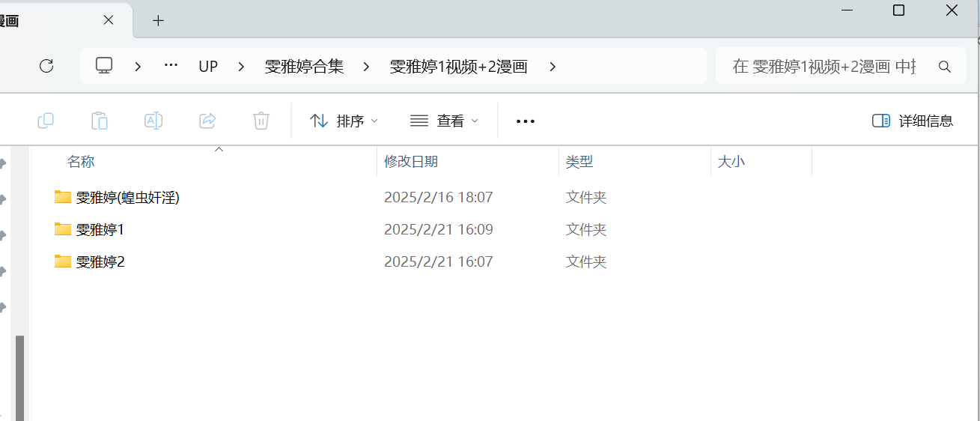Open the toolbar three-dots more options menu

526,121
